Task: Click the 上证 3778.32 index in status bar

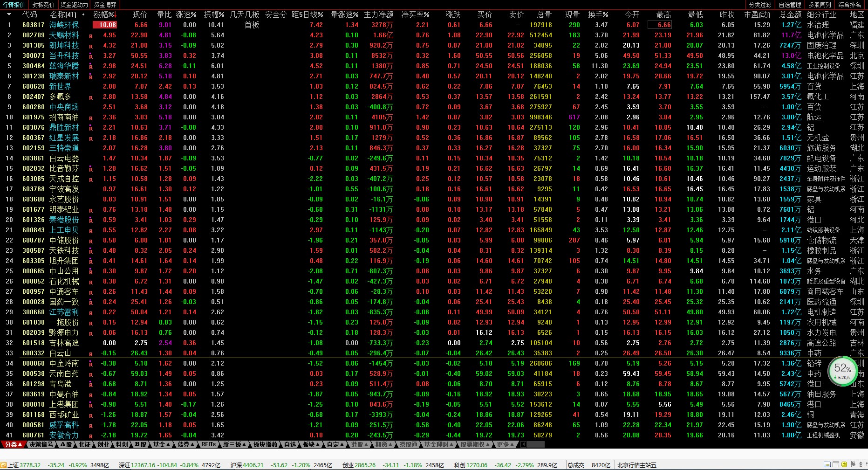Action: [x=24, y=465]
